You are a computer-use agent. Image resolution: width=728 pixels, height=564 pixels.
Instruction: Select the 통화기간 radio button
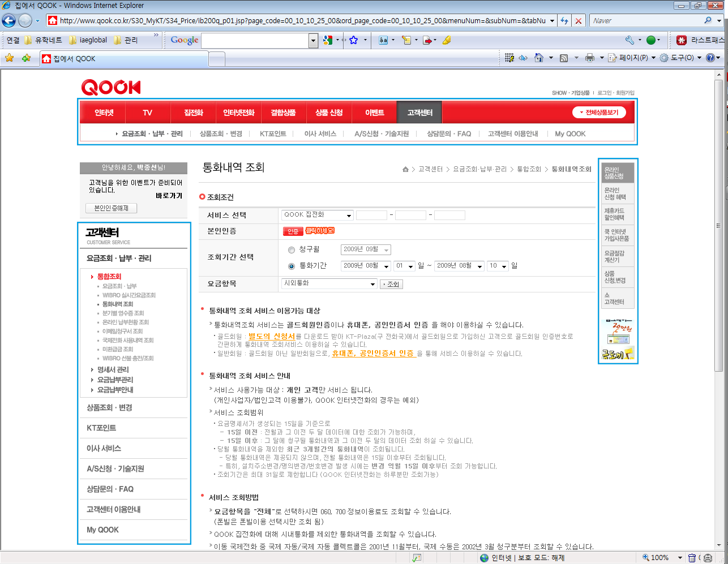point(292,266)
